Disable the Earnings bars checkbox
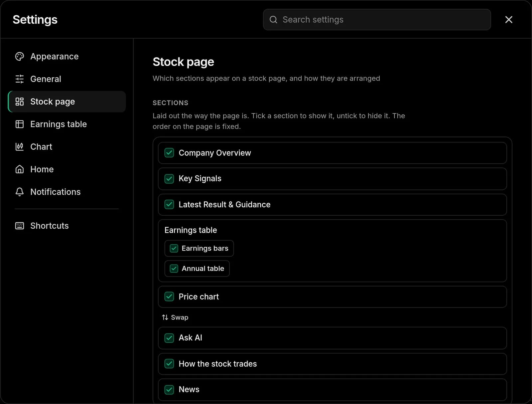 [x=174, y=249]
